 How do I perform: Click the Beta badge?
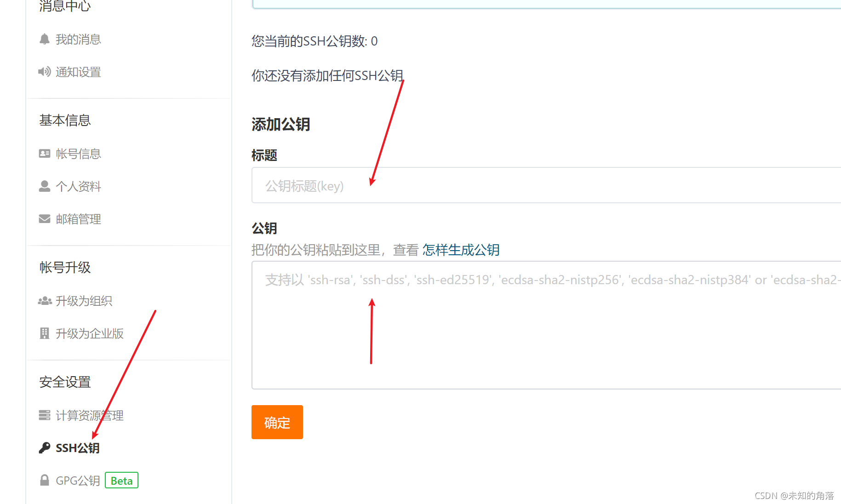[122, 481]
